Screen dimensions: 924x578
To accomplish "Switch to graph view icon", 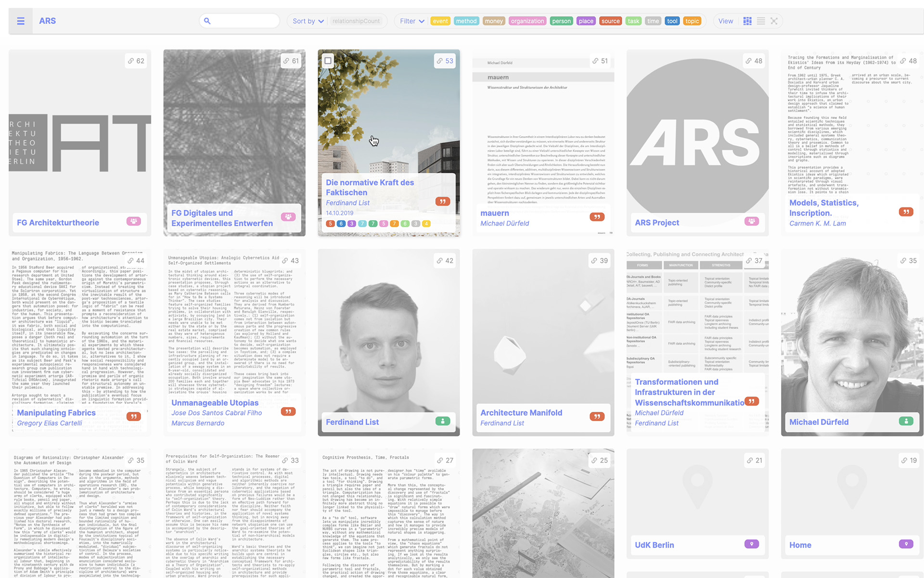I will (774, 21).
